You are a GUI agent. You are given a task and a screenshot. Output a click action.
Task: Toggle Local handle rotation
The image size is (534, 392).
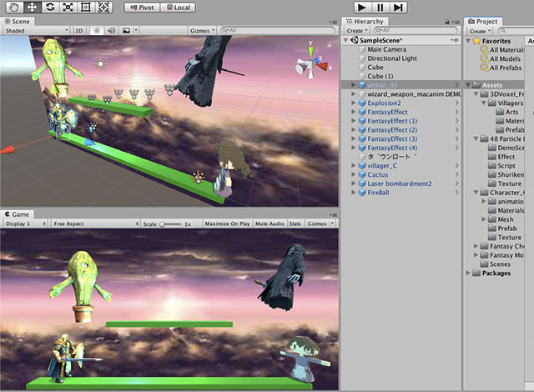coord(178,8)
